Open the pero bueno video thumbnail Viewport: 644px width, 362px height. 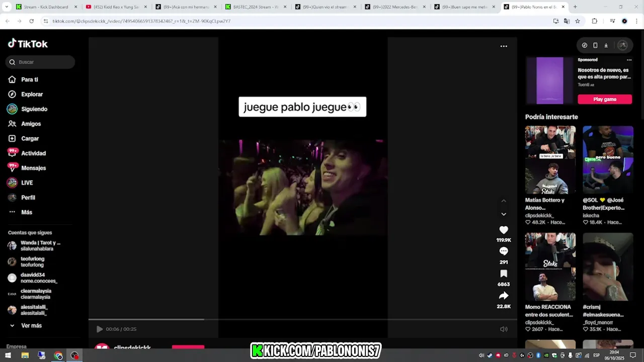608,160
